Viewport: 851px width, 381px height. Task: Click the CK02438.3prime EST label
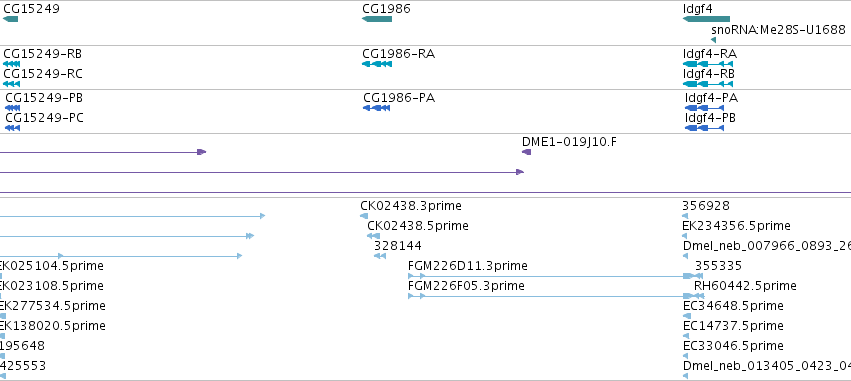pyautogui.click(x=411, y=206)
